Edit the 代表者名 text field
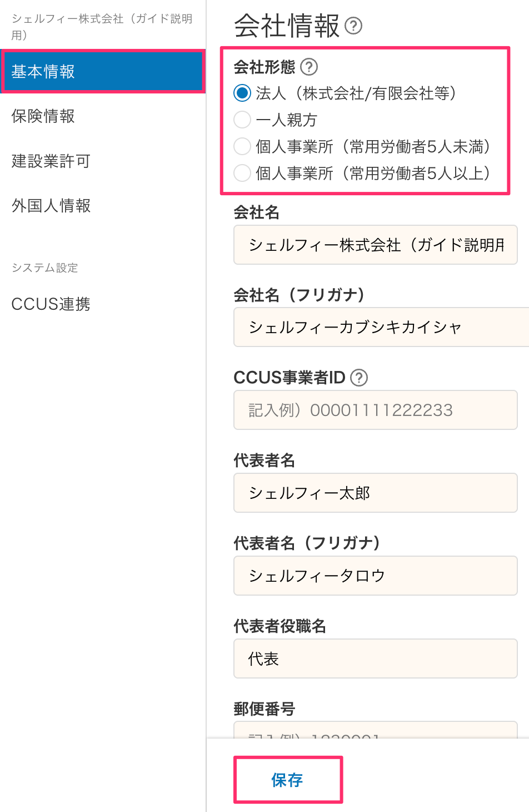Image resolution: width=529 pixels, height=812 pixels. (375, 493)
